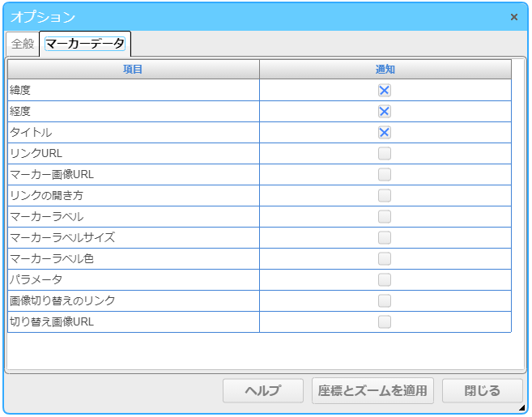Check the リンクの開き方 checkbox
This screenshot has height=417, width=532.
(385, 195)
